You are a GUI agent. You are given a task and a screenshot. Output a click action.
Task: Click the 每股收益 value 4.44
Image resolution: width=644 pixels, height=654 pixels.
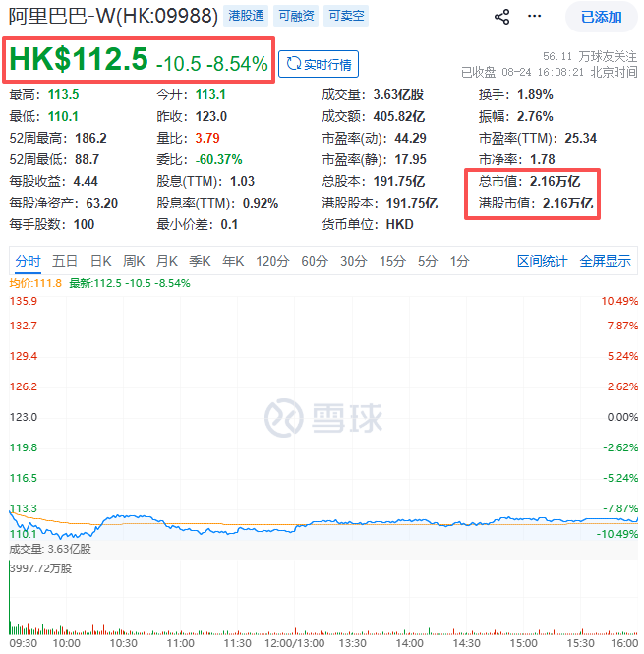[x=86, y=181]
